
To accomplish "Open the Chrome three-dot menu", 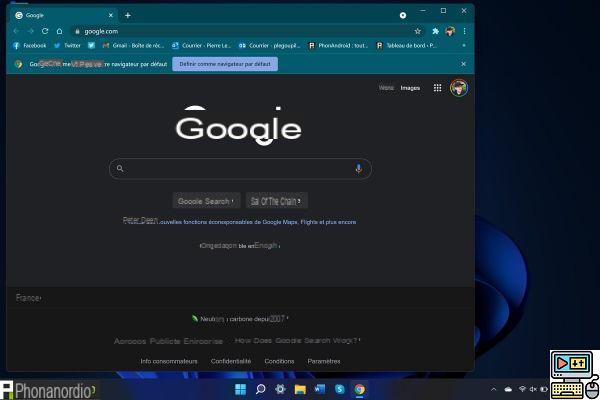I will point(464,31).
